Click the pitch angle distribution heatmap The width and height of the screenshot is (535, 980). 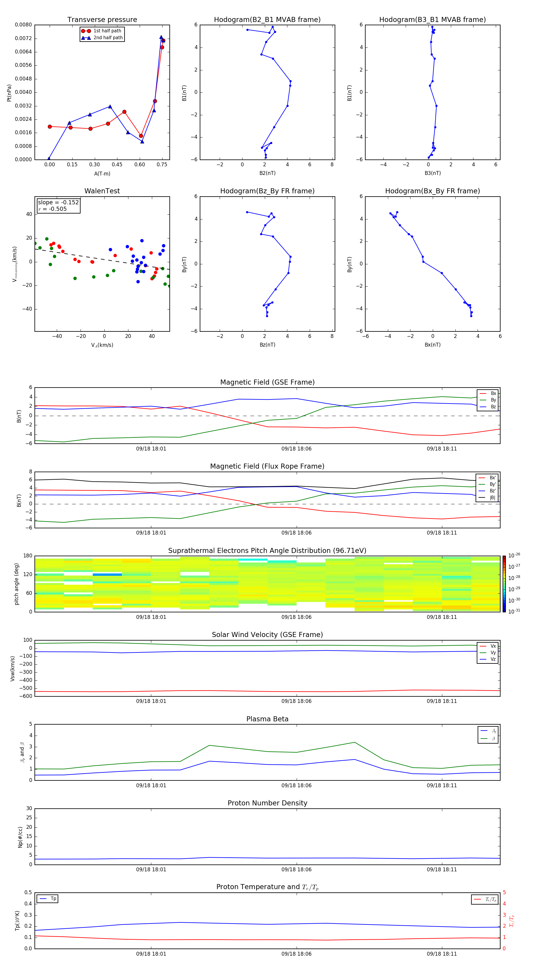267,584
